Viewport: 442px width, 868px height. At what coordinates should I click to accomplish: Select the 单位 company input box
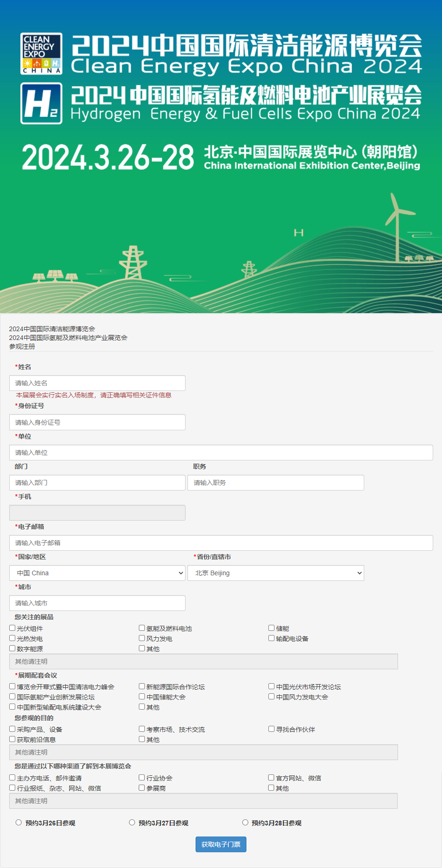point(221,453)
